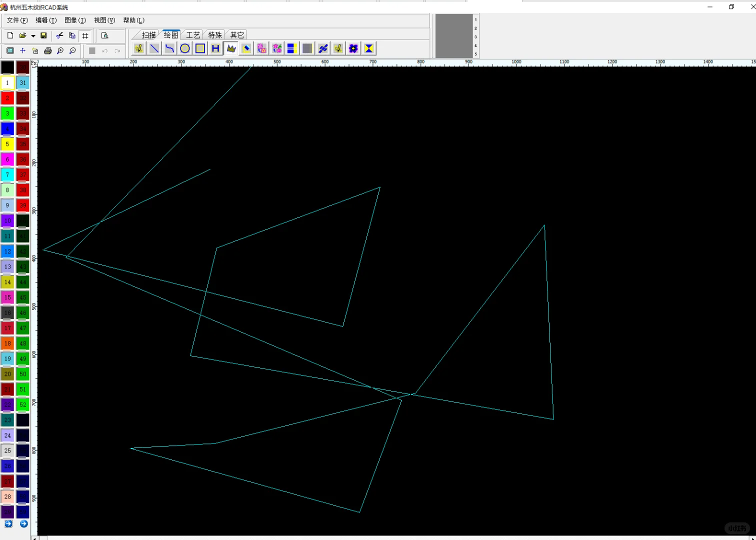Save the design with the floppy disk icon
This screenshot has width=756, height=540.
[x=43, y=35]
